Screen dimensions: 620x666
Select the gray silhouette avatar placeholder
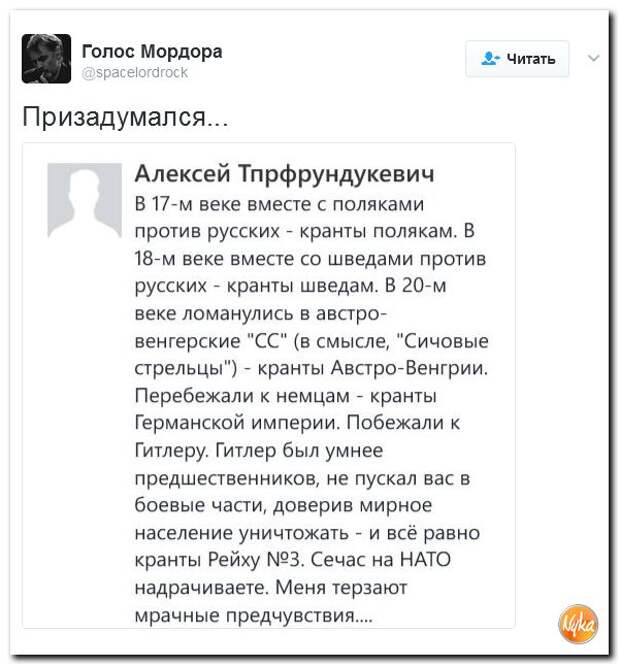click(x=85, y=200)
